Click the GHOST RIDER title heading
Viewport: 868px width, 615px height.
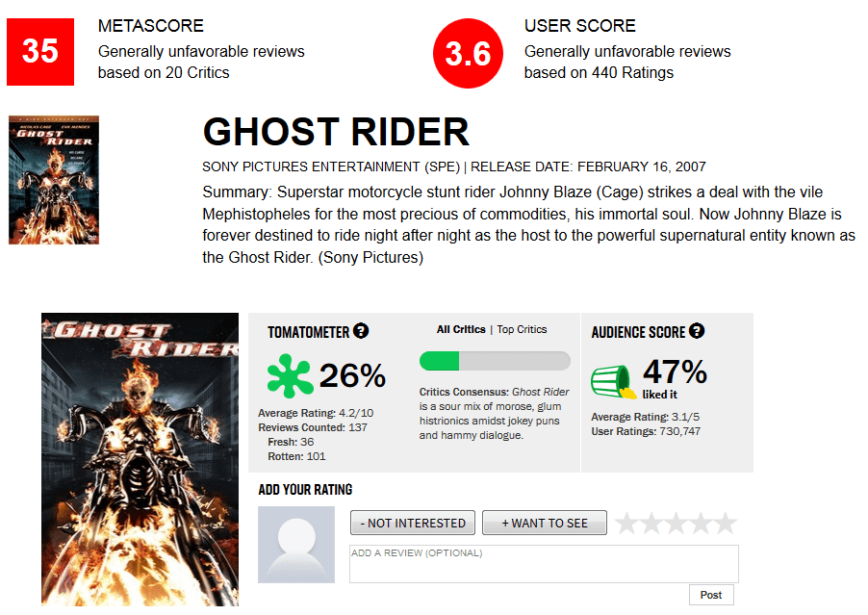click(336, 132)
